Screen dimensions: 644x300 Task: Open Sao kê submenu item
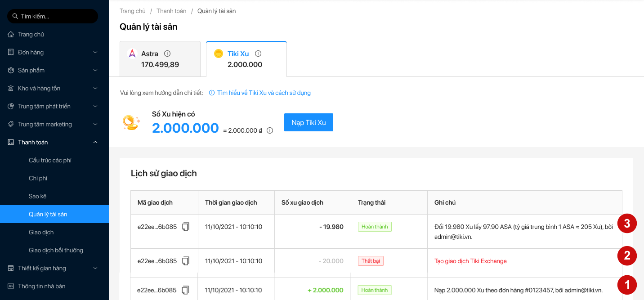pyautogui.click(x=54, y=196)
